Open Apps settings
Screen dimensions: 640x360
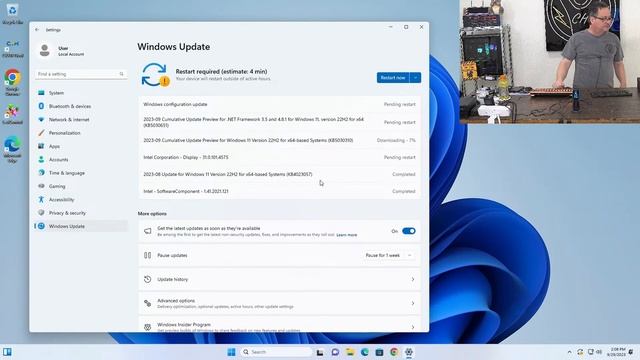81,146
